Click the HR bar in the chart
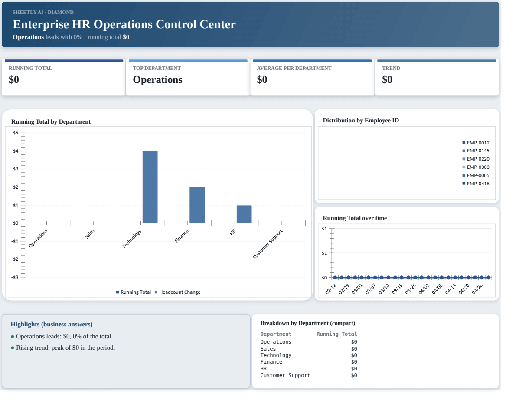The height and width of the screenshot is (400, 532). tap(244, 214)
